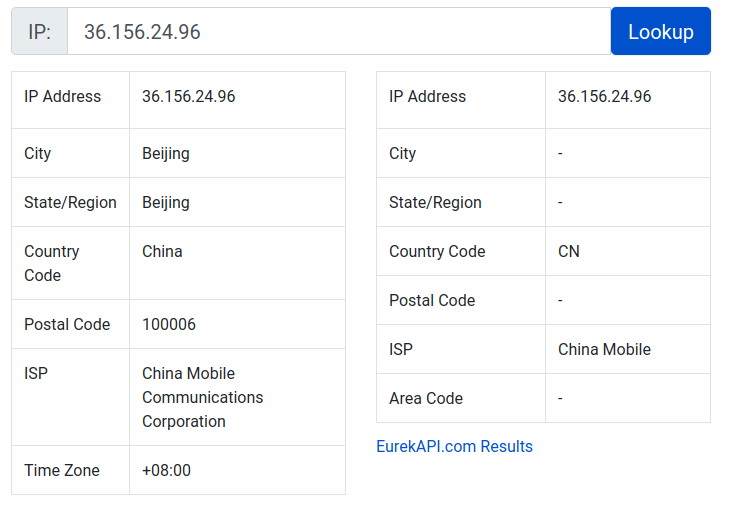This screenshot has height=507, width=732.
Task: Click the ISP label in right table
Action: (401, 350)
